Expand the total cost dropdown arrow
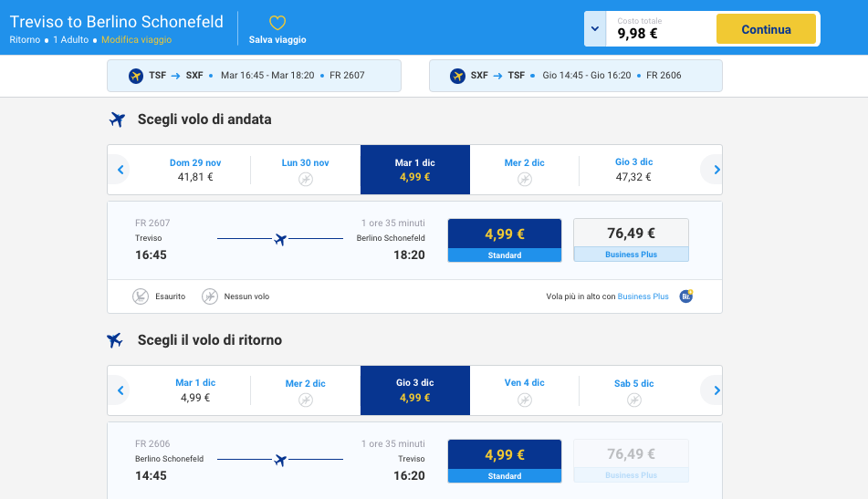Image resolution: width=868 pixels, height=499 pixels. point(595,29)
